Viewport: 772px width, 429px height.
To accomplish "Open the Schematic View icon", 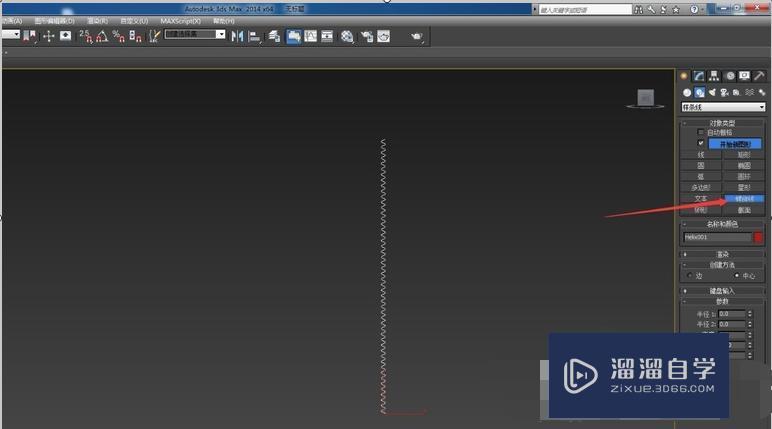I will click(x=327, y=36).
